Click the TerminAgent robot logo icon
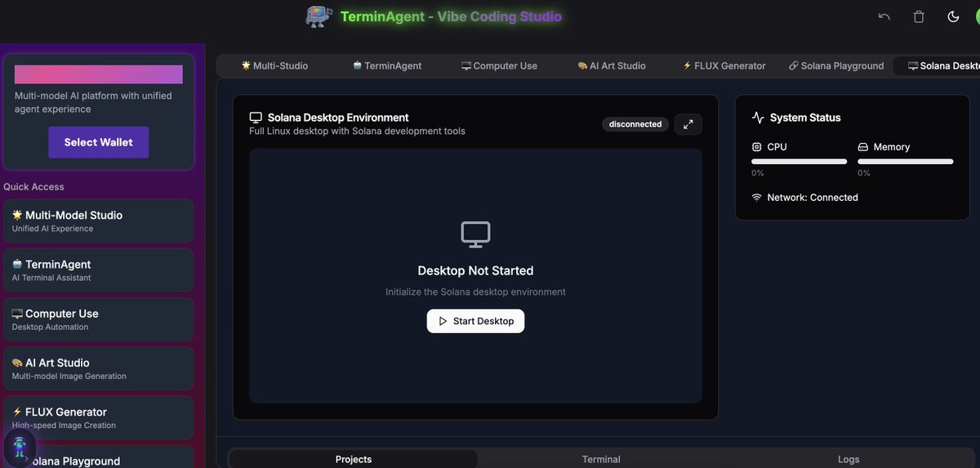The height and width of the screenshot is (468, 980). 319,16
